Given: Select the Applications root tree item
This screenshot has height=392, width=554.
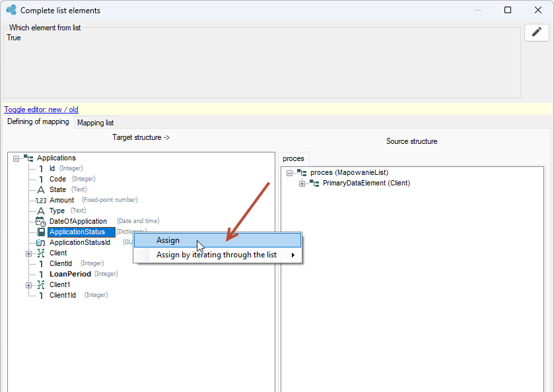Looking at the screenshot, I should (56, 158).
